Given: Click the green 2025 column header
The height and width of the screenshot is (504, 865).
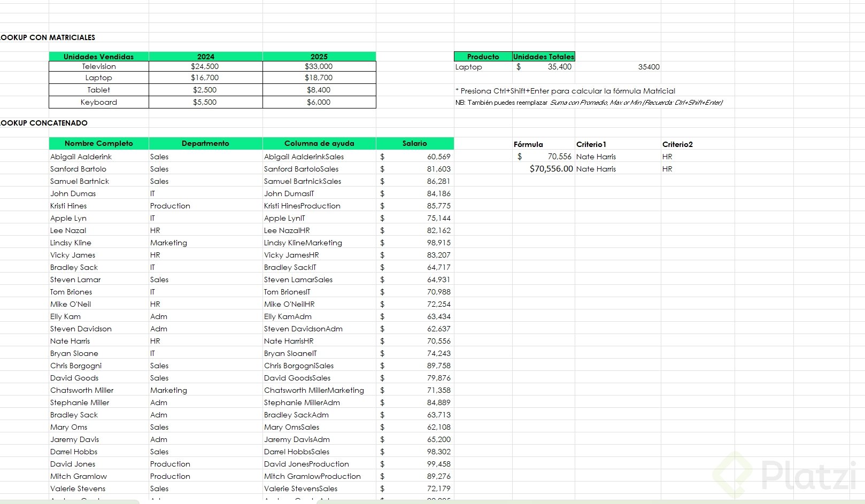Looking at the screenshot, I should [x=319, y=57].
